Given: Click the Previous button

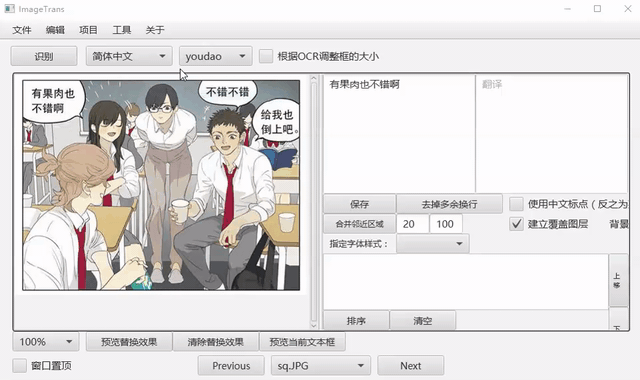Looking at the screenshot, I should [x=231, y=365].
